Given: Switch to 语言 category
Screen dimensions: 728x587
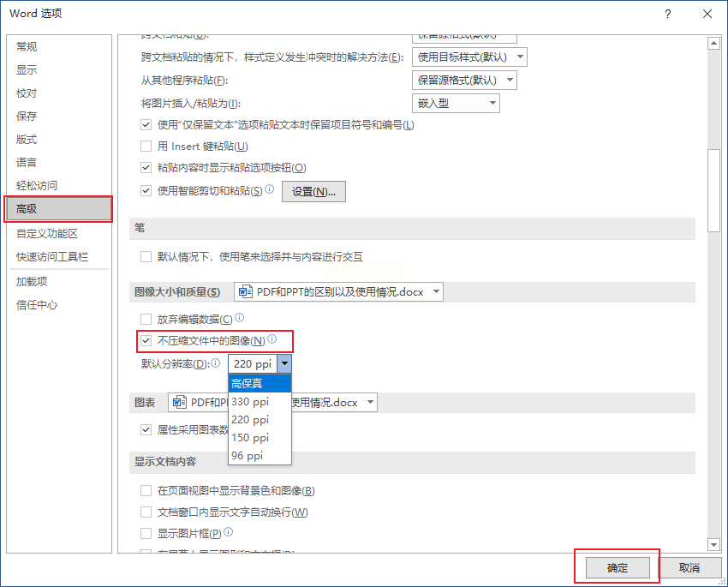Looking at the screenshot, I should (59, 163).
